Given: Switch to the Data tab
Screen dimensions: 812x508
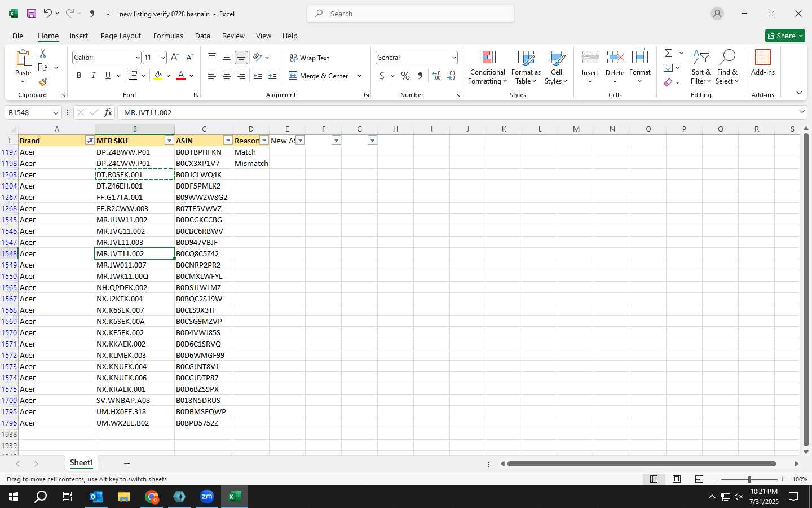Looking at the screenshot, I should [x=202, y=36].
